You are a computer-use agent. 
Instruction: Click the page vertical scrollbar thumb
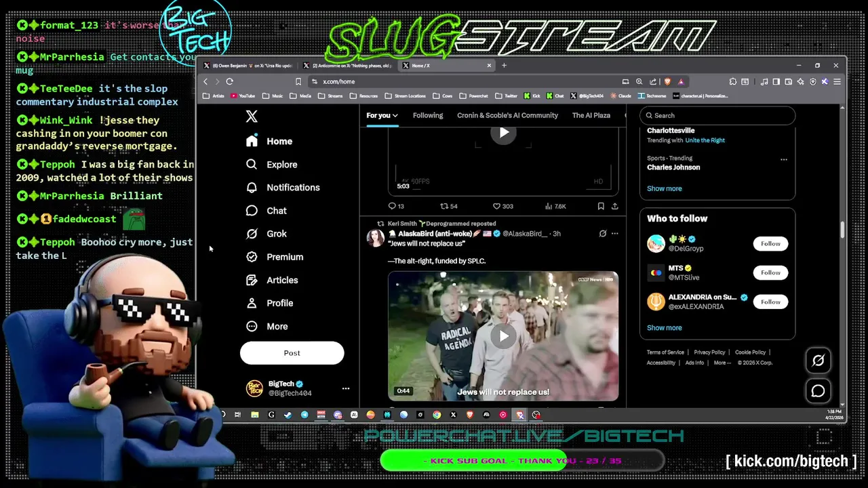[843, 230]
